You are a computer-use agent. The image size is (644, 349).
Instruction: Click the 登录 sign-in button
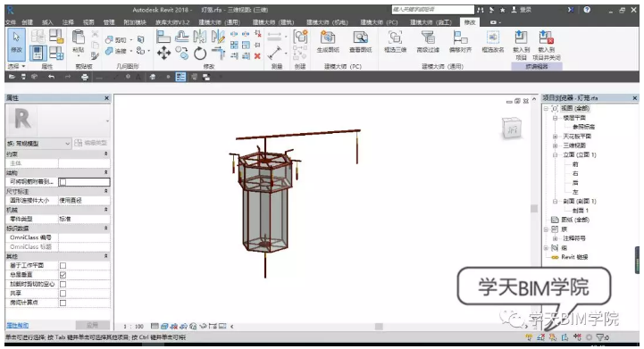(522, 10)
